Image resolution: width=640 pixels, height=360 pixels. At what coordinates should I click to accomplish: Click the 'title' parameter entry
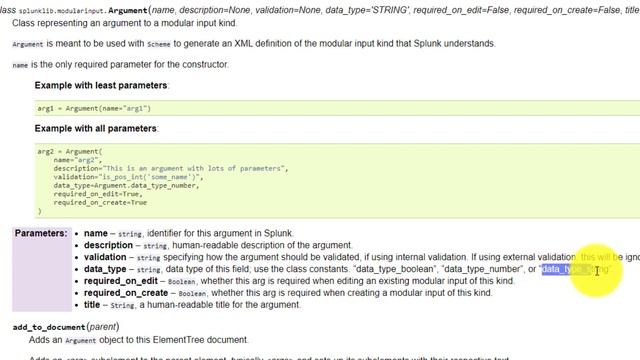(x=192, y=305)
